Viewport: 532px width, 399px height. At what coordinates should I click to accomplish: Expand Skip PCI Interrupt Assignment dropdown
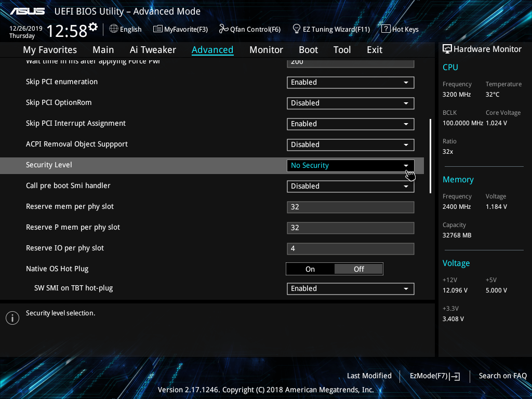click(351, 124)
